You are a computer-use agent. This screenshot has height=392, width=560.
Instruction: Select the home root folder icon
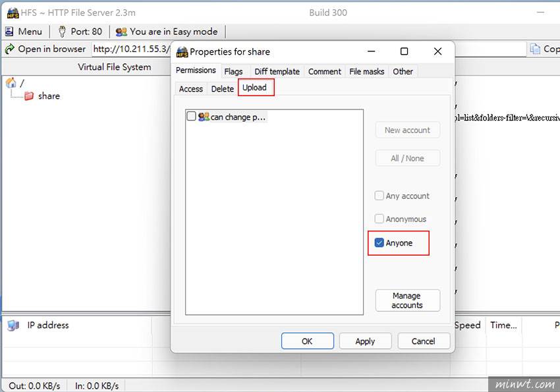(x=11, y=83)
